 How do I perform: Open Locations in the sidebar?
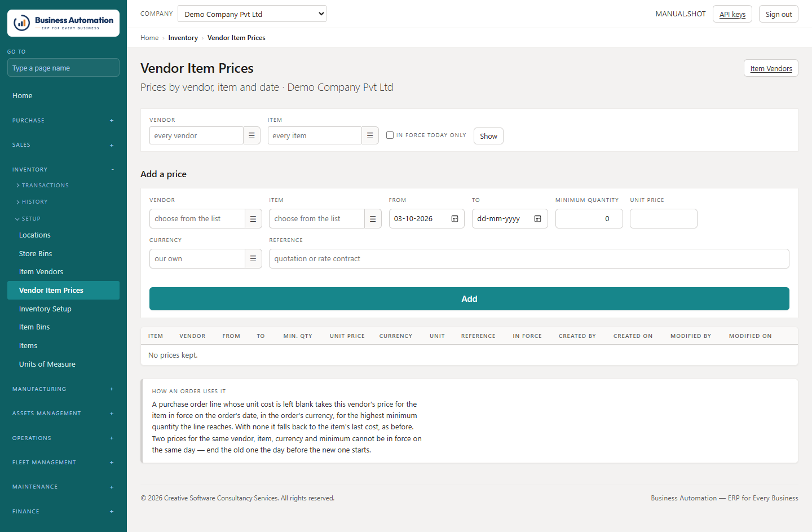point(63,235)
